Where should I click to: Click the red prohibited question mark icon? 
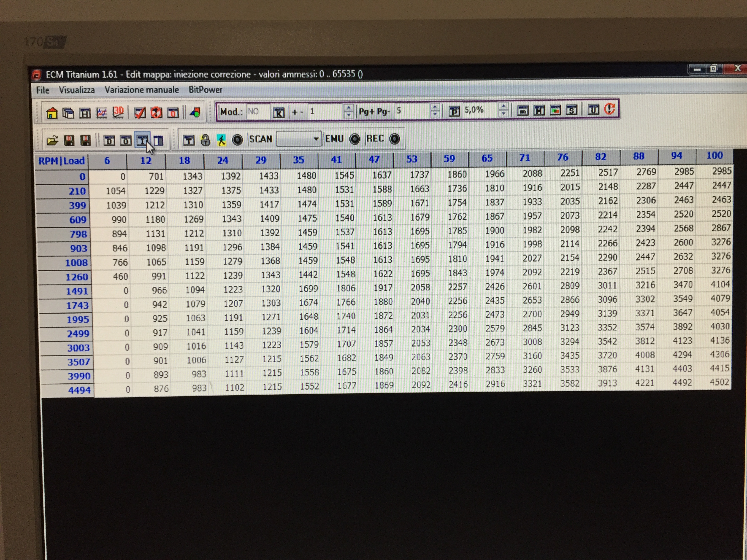(156, 112)
